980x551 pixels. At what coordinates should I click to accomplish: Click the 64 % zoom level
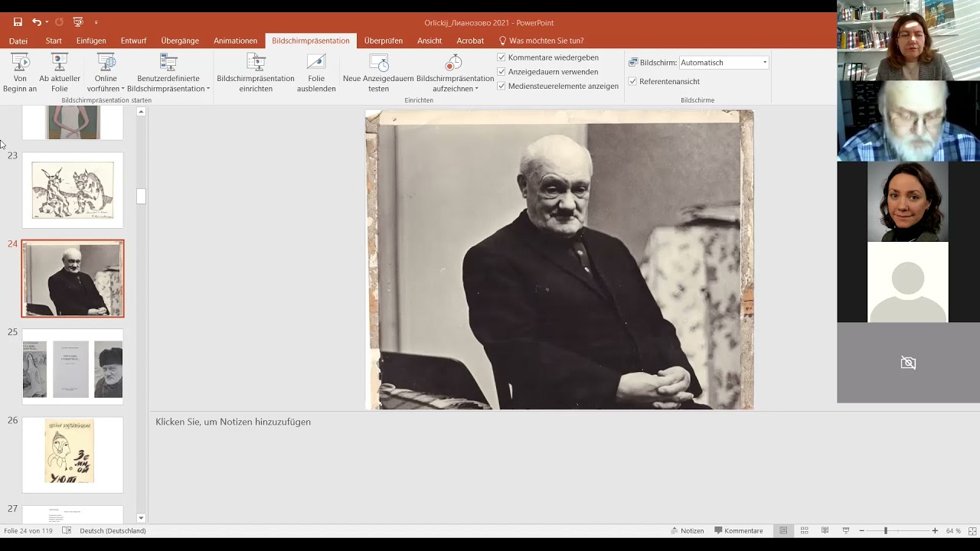click(953, 530)
